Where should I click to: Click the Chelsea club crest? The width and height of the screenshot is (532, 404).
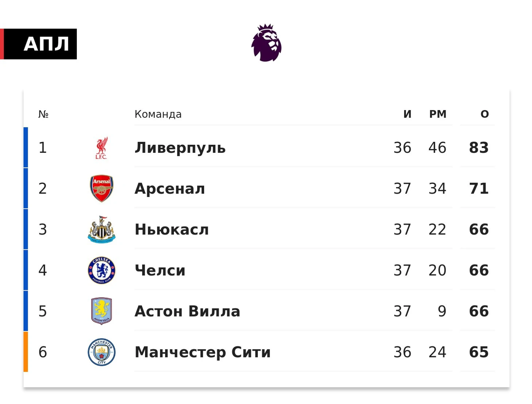102,270
